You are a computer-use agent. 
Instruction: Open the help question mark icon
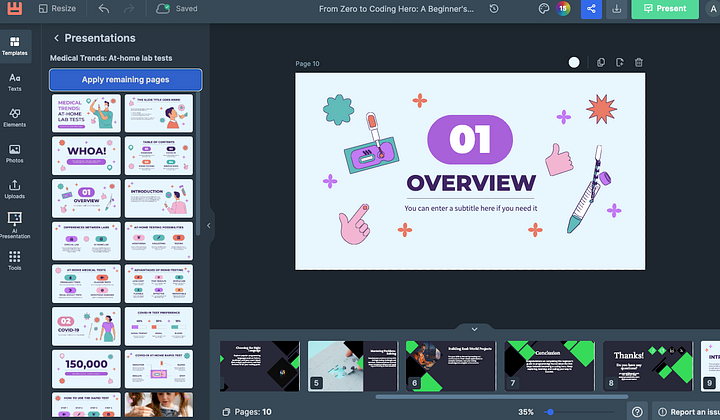tap(637, 412)
